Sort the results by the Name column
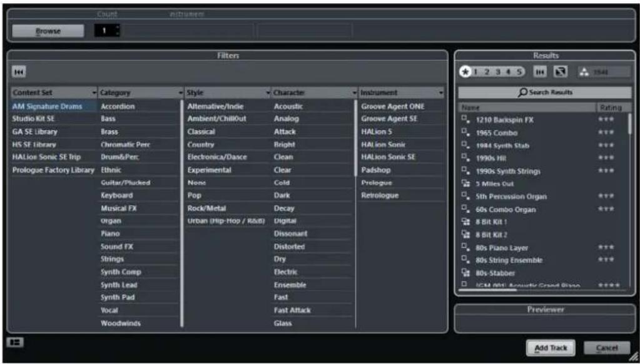 527,108
